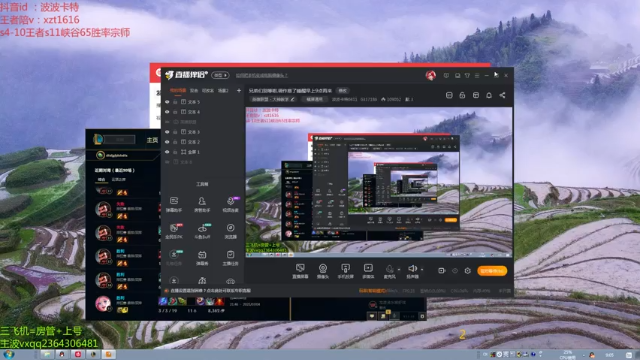Open 房管助手 tool
The height and width of the screenshot is (360, 640).
[202, 204]
